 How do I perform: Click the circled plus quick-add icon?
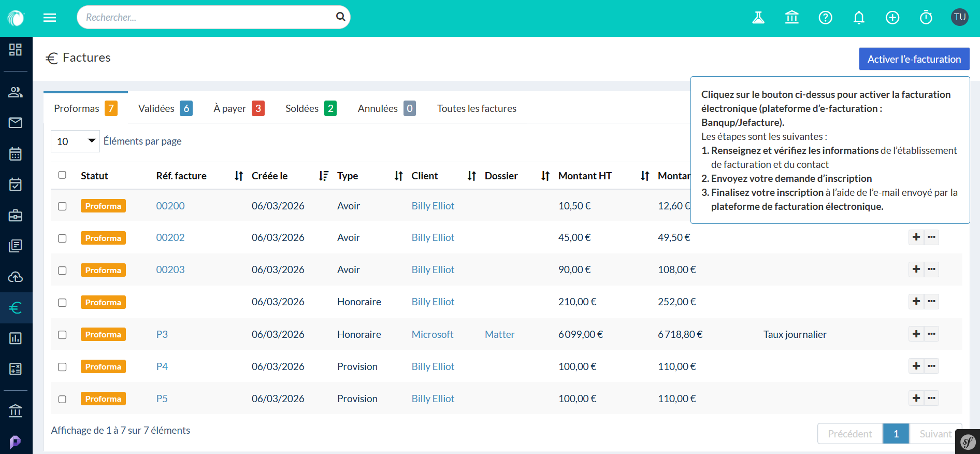[892, 18]
